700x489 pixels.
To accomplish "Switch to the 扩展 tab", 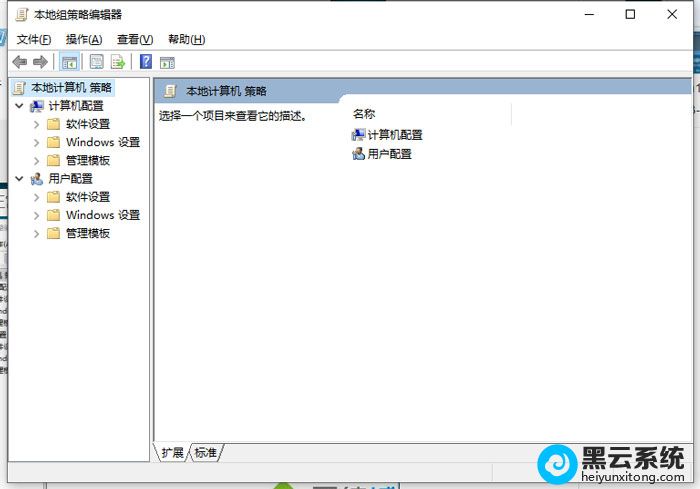I will coord(173,453).
